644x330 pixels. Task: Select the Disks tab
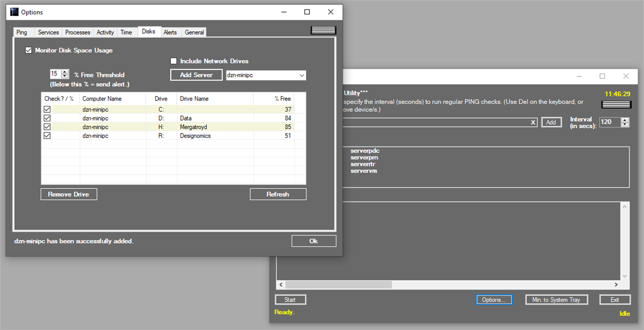(x=149, y=31)
